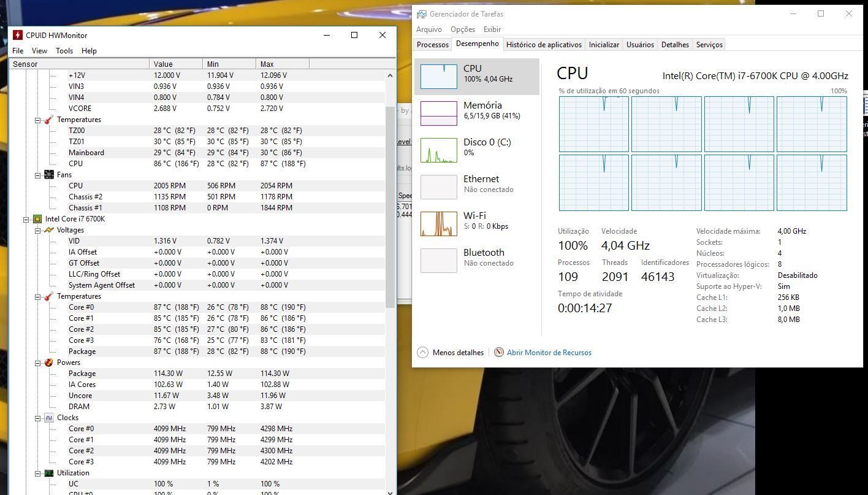Open the Help menu in HWMonitor
Image resolution: width=868 pixels, height=495 pixels.
tap(89, 51)
